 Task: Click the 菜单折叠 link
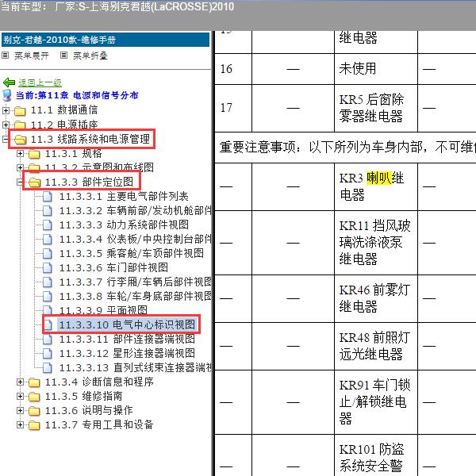(90, 56)
